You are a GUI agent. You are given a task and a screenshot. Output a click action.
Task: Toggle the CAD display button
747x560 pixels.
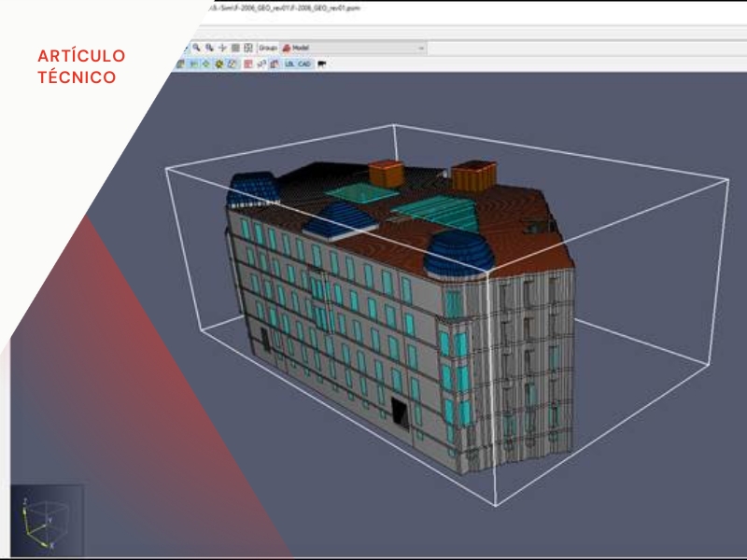[304, 64]
